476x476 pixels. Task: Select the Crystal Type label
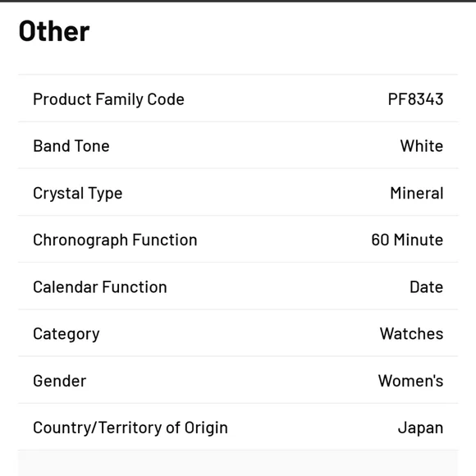point(78,194)
